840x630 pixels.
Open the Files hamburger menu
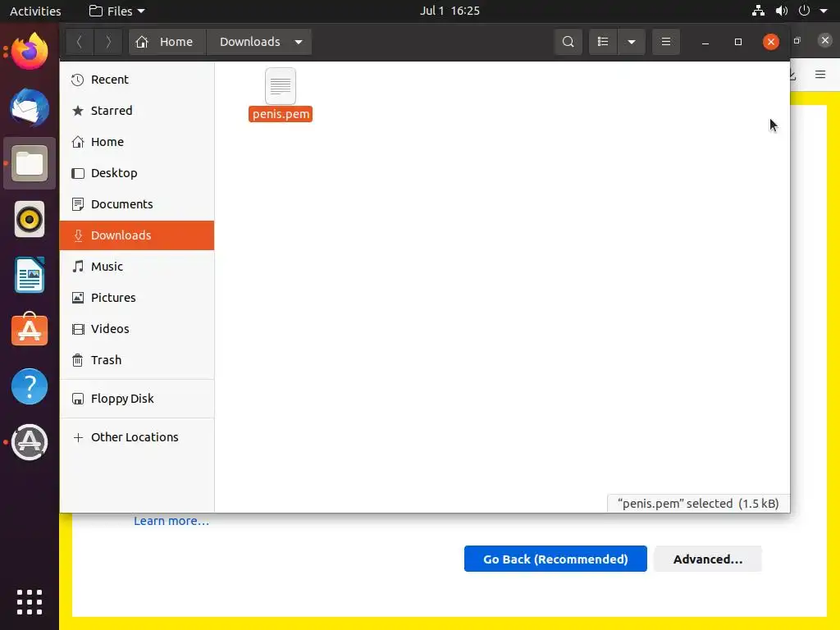pos(666,42)
